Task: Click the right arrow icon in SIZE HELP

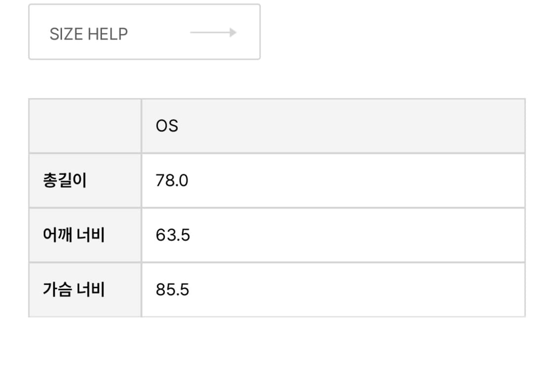Action: pos(213,33)
